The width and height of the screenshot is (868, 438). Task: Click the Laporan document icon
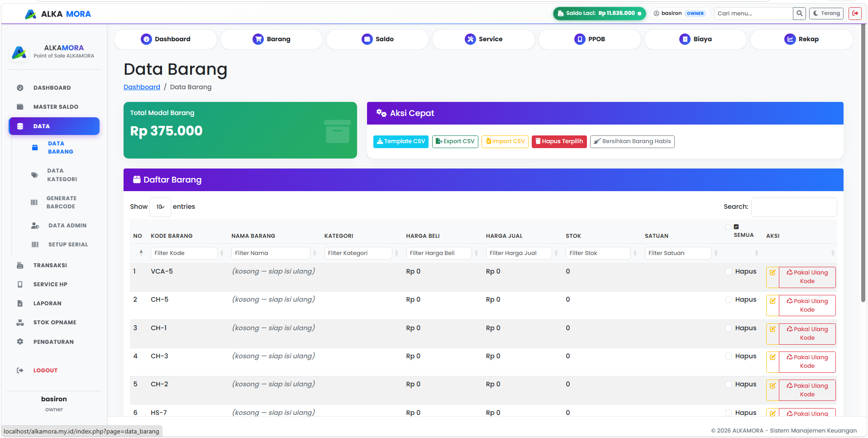[20, 303]
